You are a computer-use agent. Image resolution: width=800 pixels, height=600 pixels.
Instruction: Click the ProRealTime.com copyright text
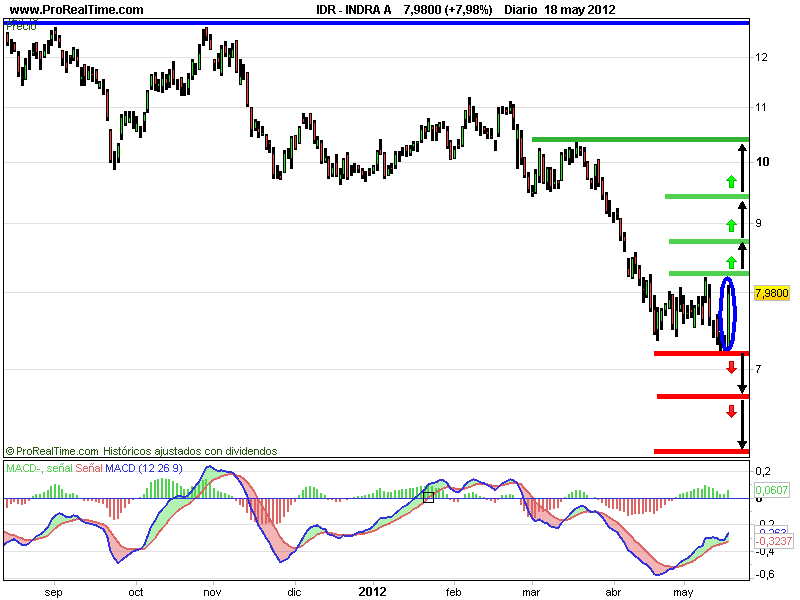click(x=141, y=451)
